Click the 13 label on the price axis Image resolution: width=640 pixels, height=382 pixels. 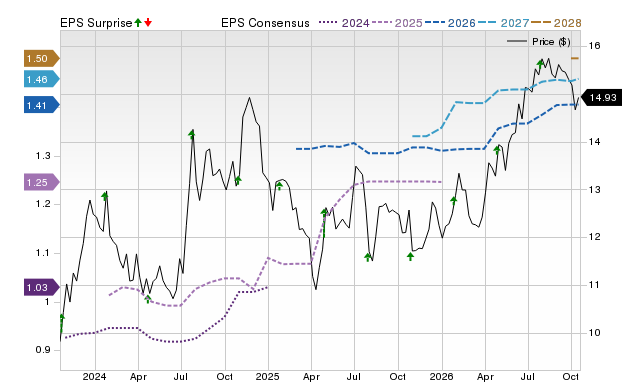(595, 190)
